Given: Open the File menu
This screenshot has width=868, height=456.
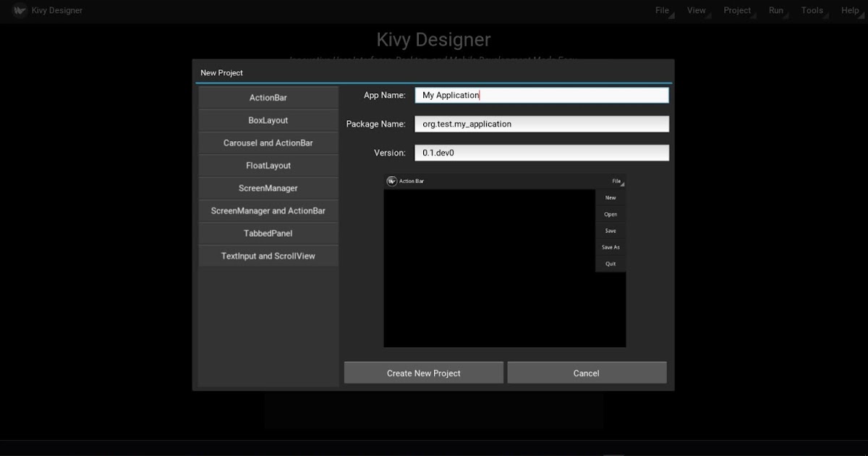Looking at the screenshot, I should tap(662, 10).
